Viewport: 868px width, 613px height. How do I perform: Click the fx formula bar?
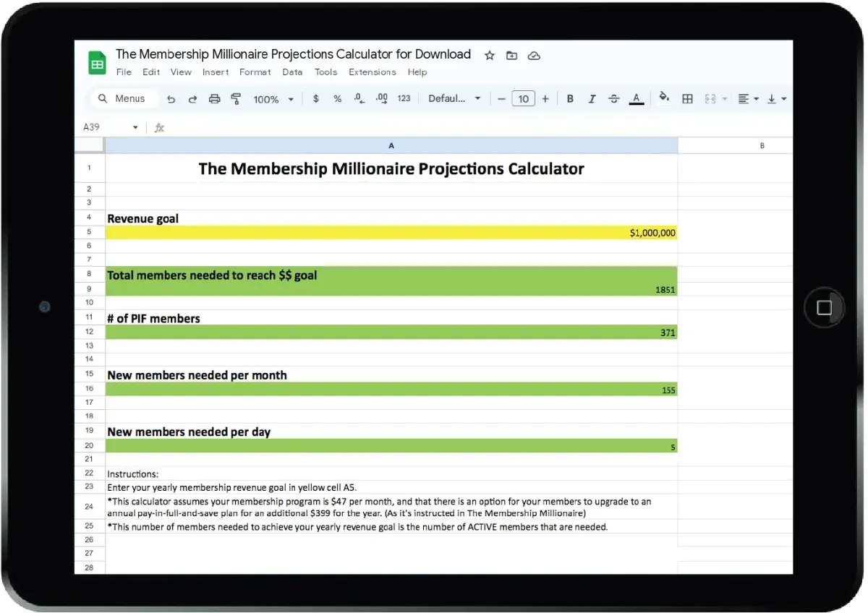point(475,127)
